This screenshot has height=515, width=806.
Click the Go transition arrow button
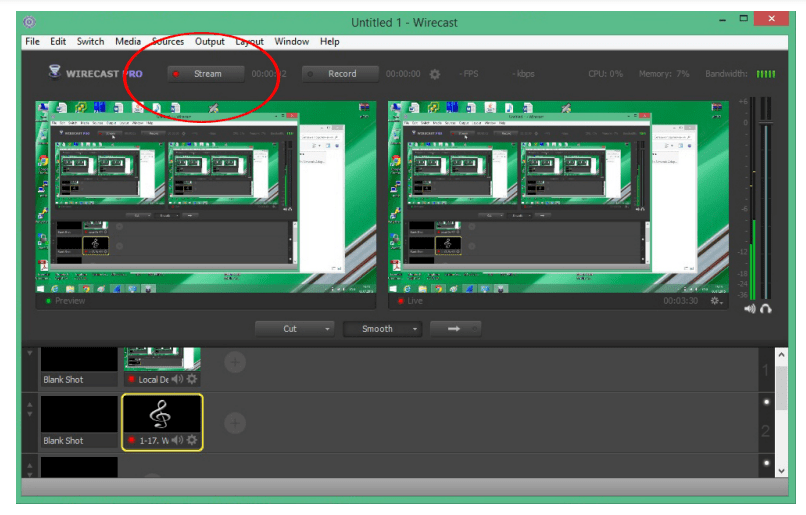(453, 329)
